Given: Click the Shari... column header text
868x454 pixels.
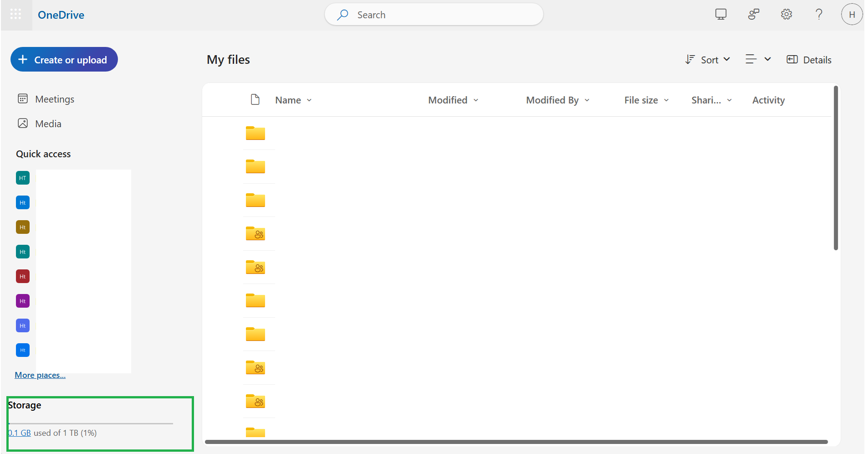Looking at the screenshot, I should point(706,100).
